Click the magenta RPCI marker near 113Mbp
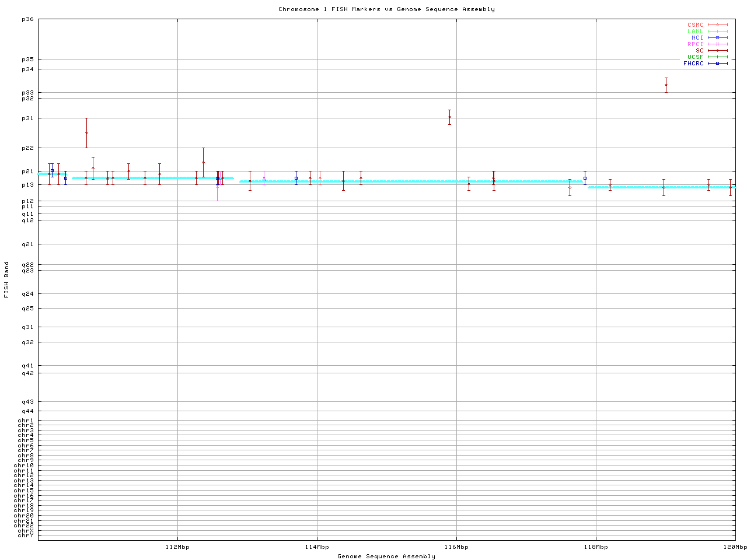This screenshot has width=747, height=560. coord(264,178)
